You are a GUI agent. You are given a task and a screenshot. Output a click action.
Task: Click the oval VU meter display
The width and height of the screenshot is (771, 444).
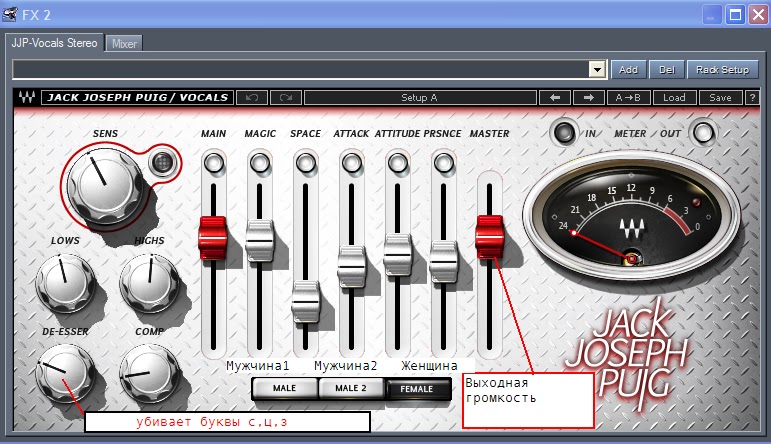pos(631,217)
